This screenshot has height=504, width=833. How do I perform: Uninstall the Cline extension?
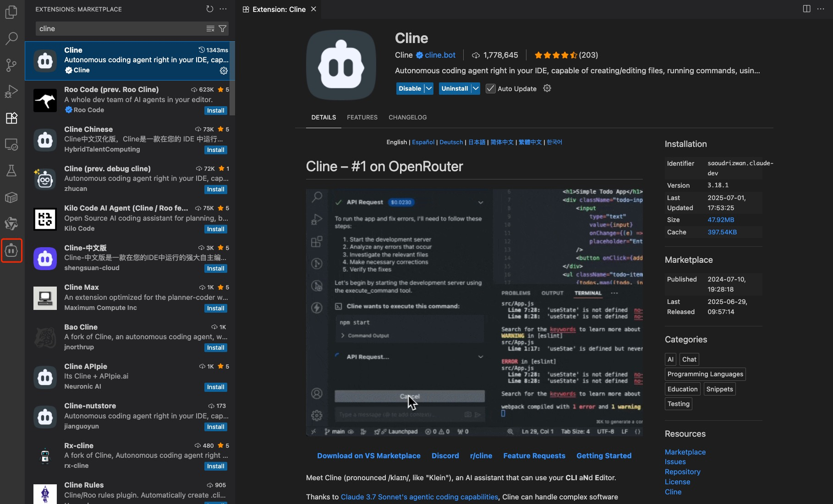tap(455, 88)
